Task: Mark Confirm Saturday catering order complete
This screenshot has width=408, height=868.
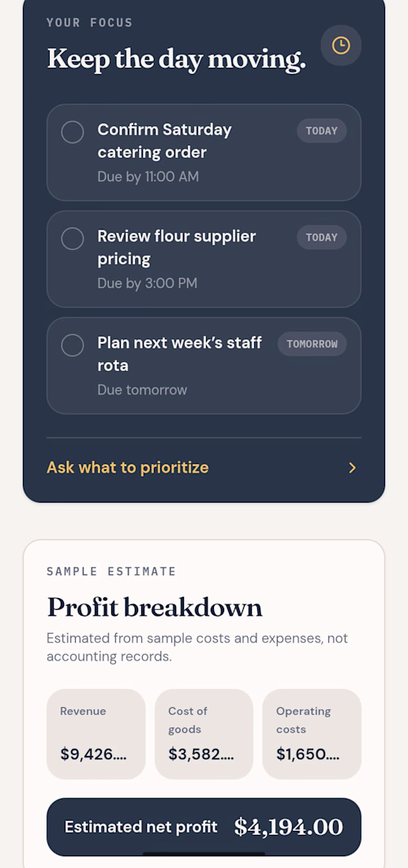Action: (73, 133)
